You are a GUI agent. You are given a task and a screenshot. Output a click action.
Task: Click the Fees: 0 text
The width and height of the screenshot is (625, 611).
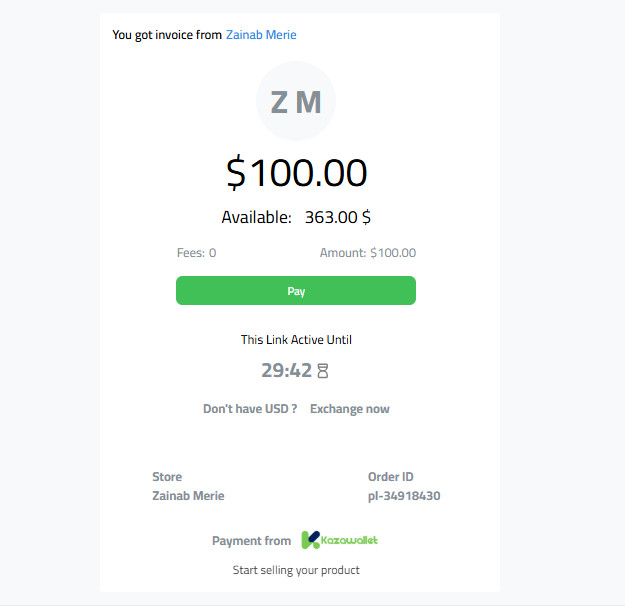point(196,253)
